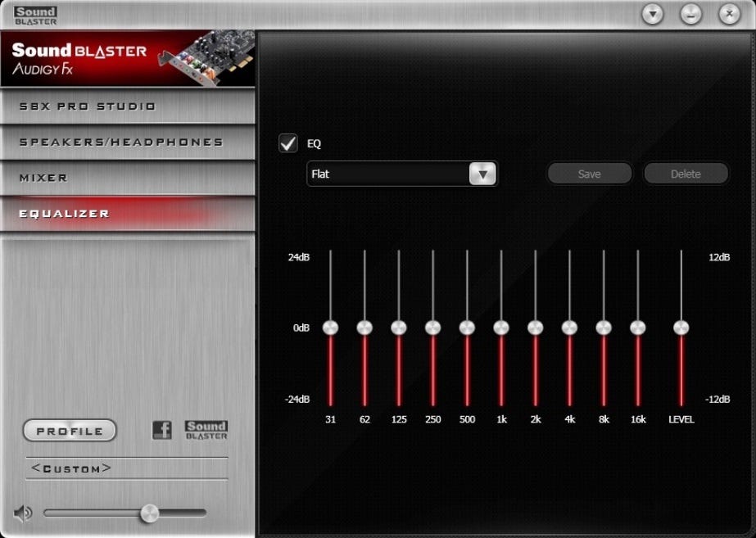Click the 1k band slider knob
This screenshot has width=756, height=538.
point(501,328)
